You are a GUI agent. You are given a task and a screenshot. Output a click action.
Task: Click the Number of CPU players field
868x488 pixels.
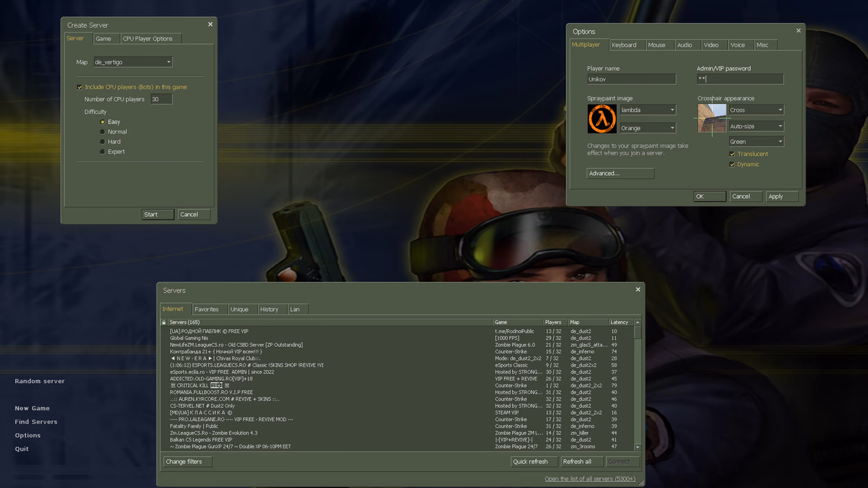161,99
